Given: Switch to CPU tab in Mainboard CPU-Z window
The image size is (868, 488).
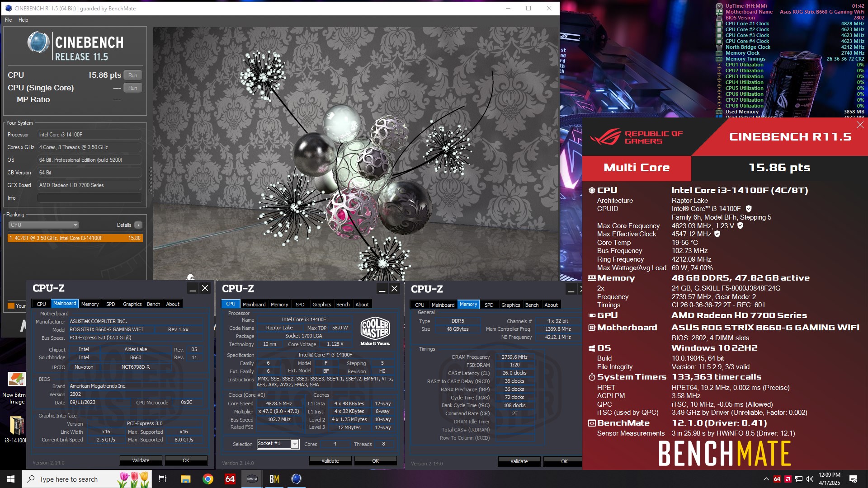Looking at the screenshot, I should (x=41, y=304).
